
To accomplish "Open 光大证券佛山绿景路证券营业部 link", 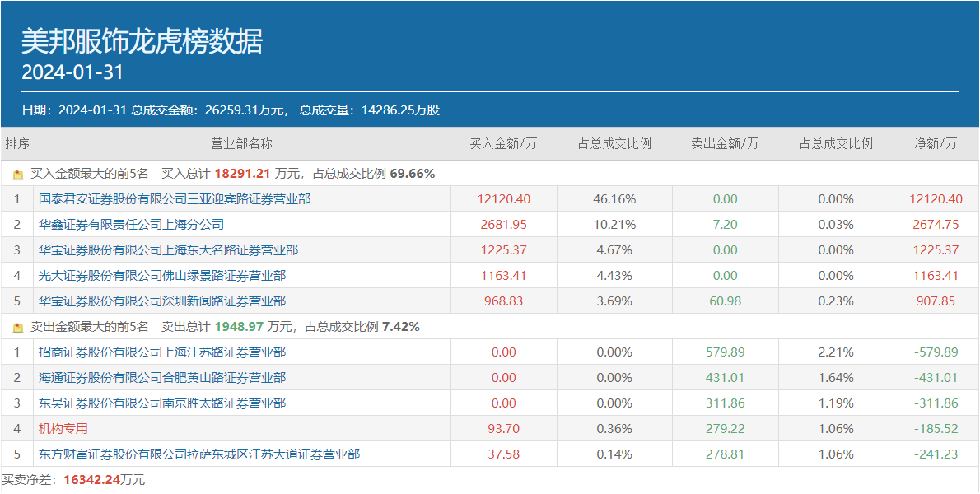I will 162,276.
